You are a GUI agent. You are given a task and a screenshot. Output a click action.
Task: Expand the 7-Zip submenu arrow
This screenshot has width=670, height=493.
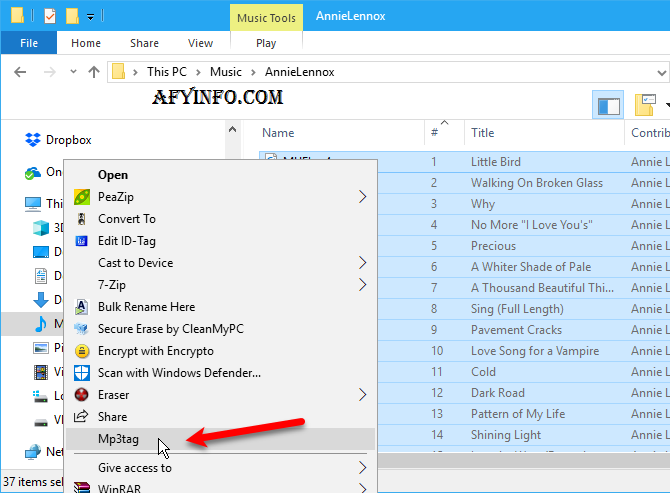pyautogui.click(x=362, y=285)
